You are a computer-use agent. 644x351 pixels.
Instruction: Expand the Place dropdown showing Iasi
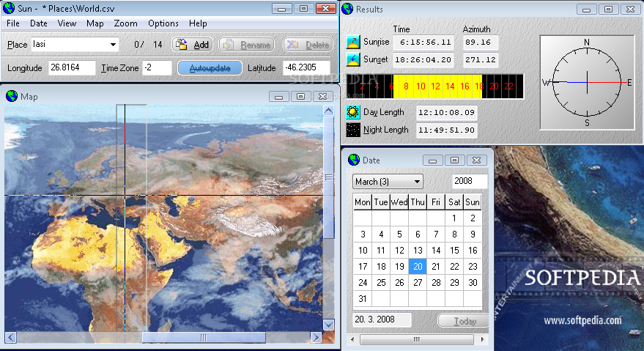[113, 45]
